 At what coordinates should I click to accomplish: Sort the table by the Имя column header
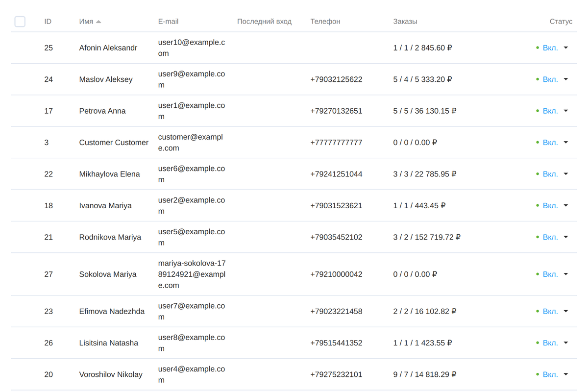(x=86, y=22)
